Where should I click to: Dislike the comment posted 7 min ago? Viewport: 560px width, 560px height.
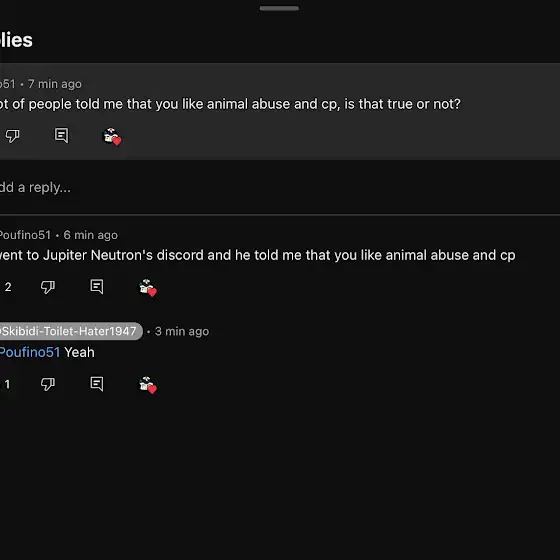point(12,136)
